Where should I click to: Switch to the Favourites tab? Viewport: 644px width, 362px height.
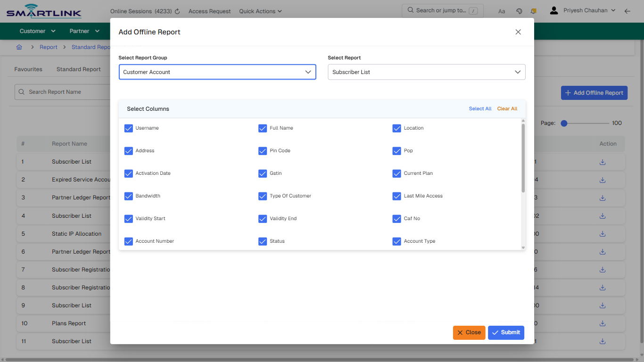tap(28, 69)
